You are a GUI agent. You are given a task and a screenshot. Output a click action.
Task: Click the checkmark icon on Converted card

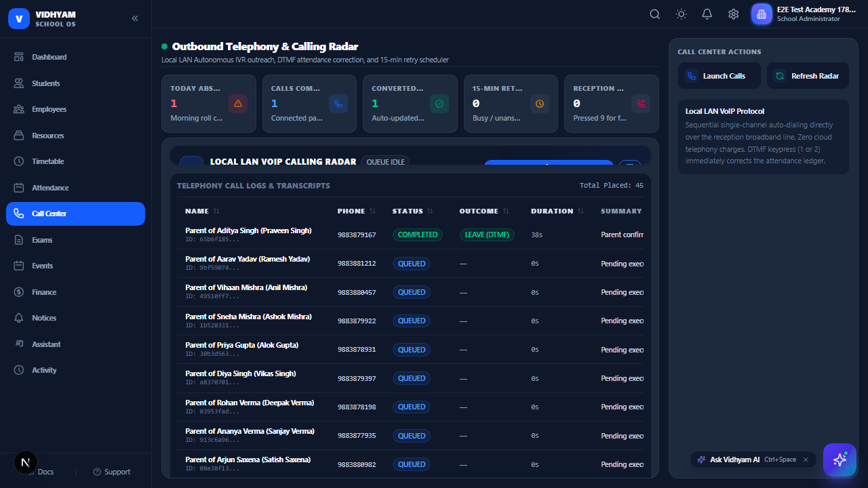(x=439, y=104)
